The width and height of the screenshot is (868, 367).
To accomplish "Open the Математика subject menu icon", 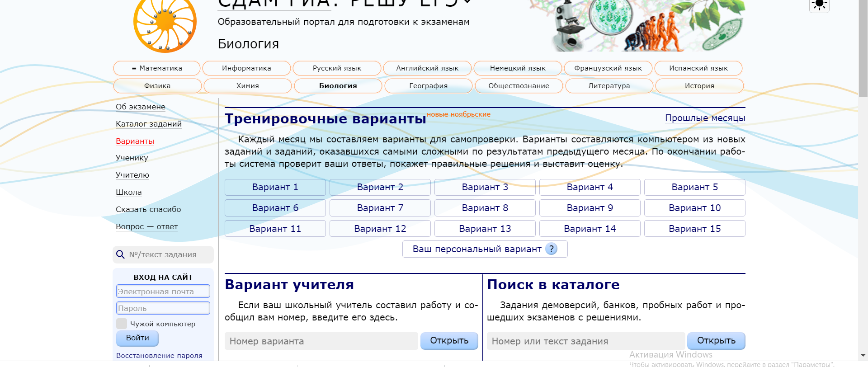I will click(134, 68).
